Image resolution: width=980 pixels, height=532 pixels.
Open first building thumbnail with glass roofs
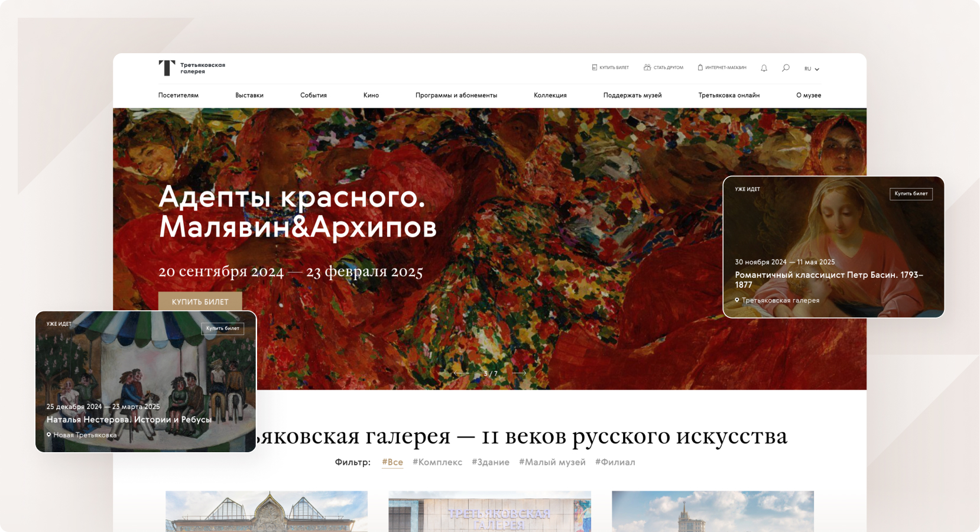tap(267, 511)
